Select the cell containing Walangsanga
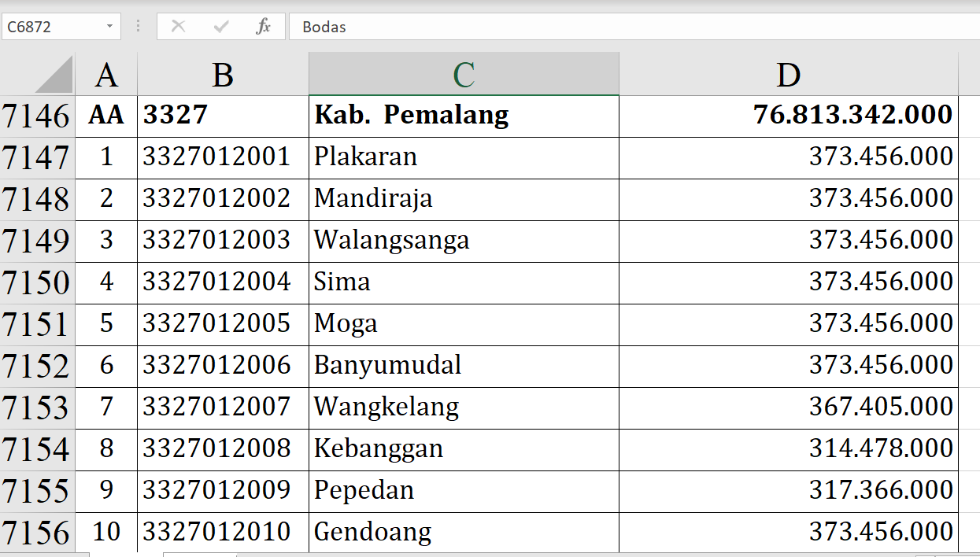The height and width of the screenshot is (557, 980). coord(464,241)
